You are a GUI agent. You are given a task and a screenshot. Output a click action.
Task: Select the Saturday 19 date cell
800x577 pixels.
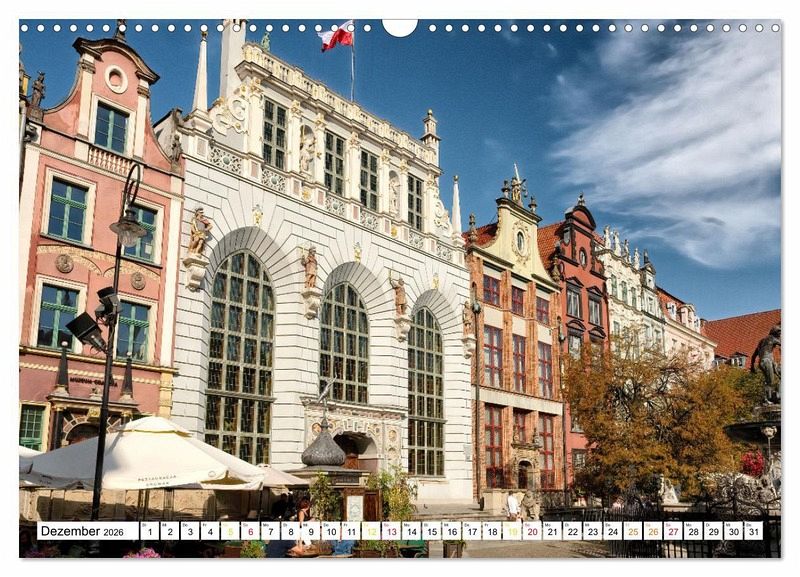tap(512, 531)
